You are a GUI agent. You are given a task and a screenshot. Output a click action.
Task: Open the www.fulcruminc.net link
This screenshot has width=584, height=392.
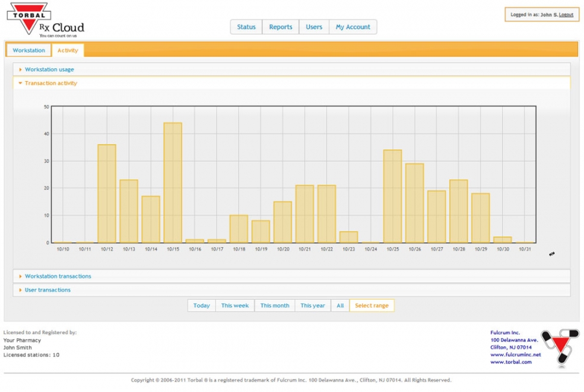515,355
